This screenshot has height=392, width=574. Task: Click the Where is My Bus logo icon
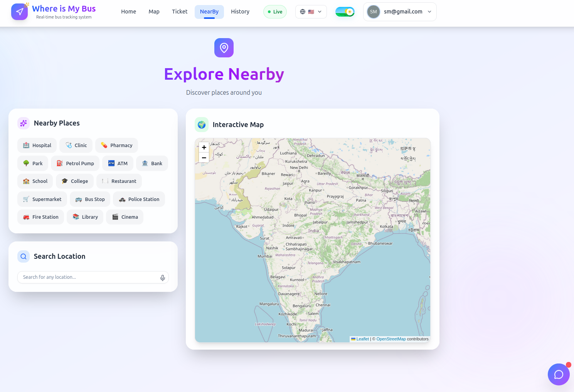[x=20, y=12]
